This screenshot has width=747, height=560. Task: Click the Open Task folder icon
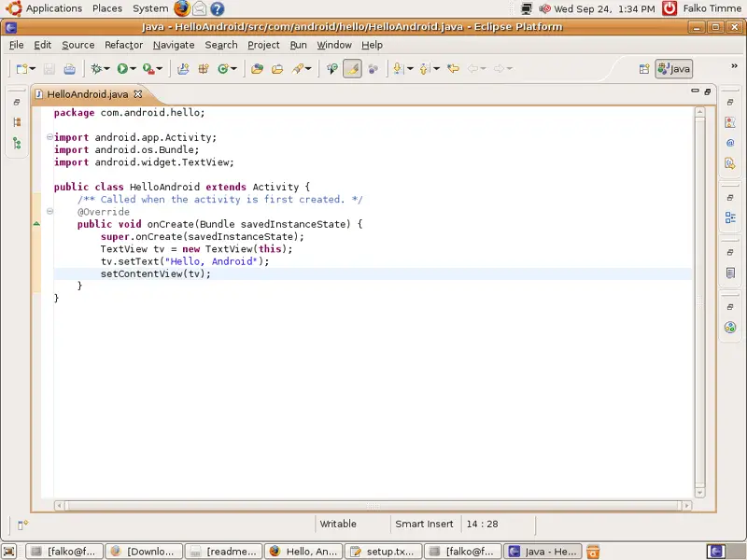coord(277,69)
